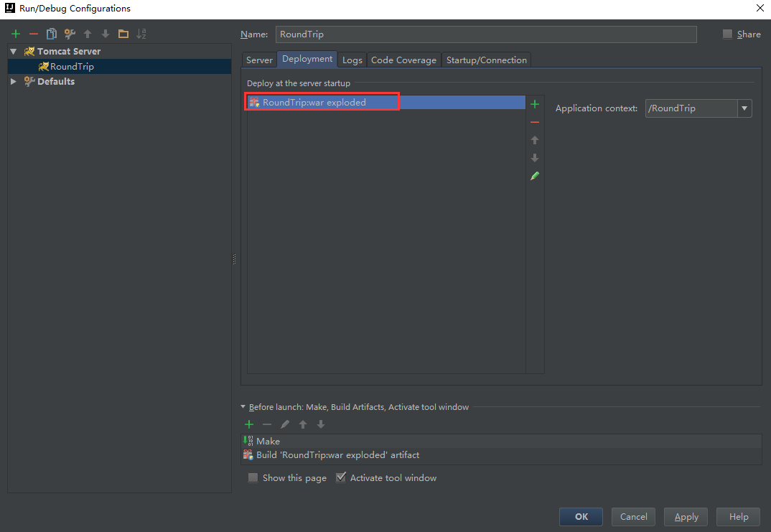Edit the before launch task

[x=285, y=424]
